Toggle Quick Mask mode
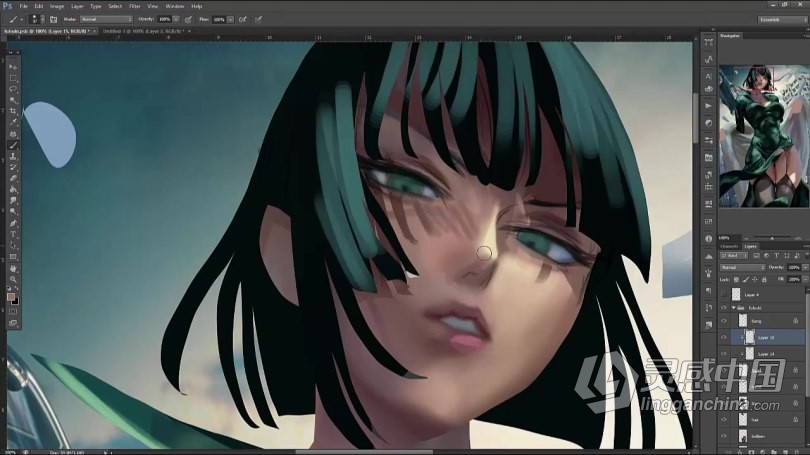This screenshot has width=810, height=455. tap(13, 312)
